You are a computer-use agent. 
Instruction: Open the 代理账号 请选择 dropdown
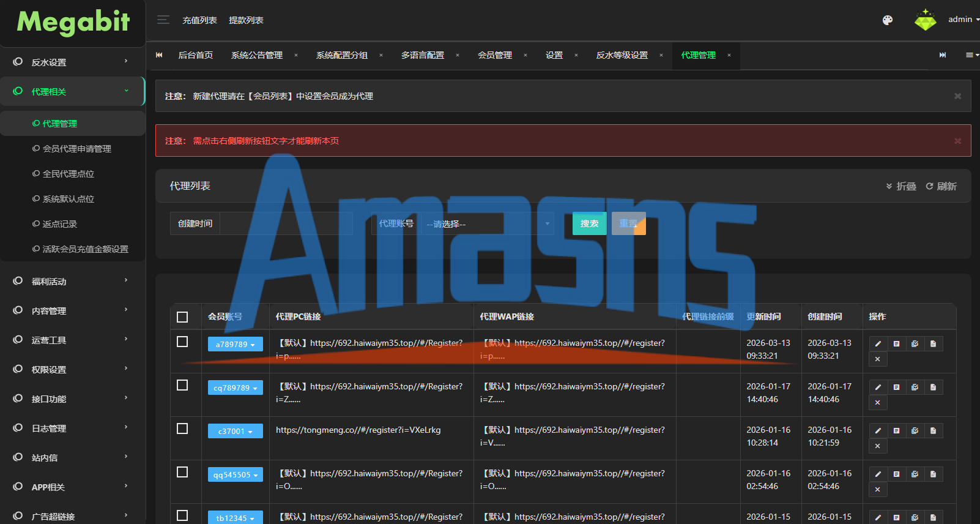[488, 224]
